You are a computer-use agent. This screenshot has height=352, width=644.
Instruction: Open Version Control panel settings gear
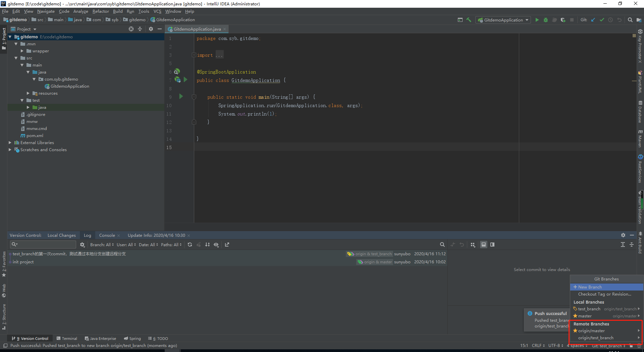coord(623,235)
